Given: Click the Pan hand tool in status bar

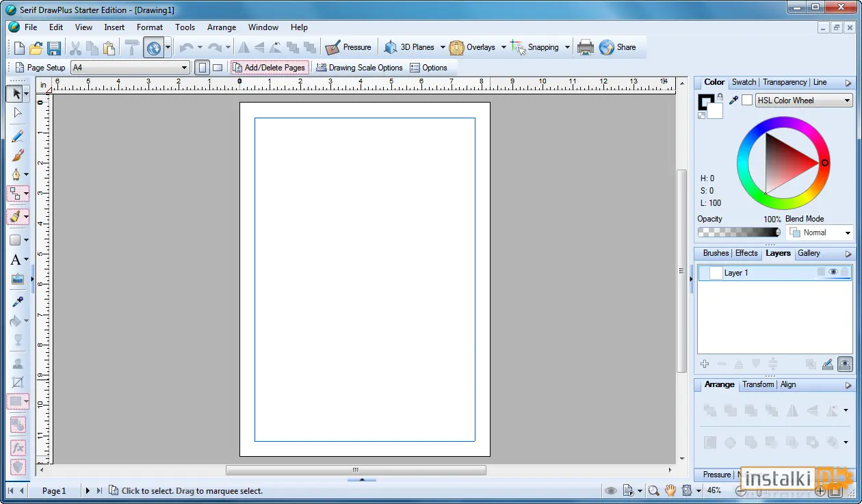Looking at the screenshot, I should pyautogui.click(x=671, y=490).
